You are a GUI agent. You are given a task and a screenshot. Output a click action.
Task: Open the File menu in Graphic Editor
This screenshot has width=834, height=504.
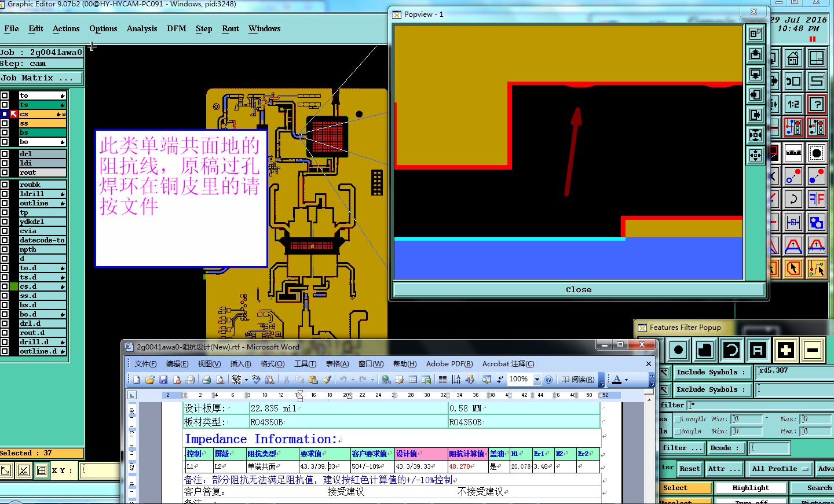pos(12,28)
